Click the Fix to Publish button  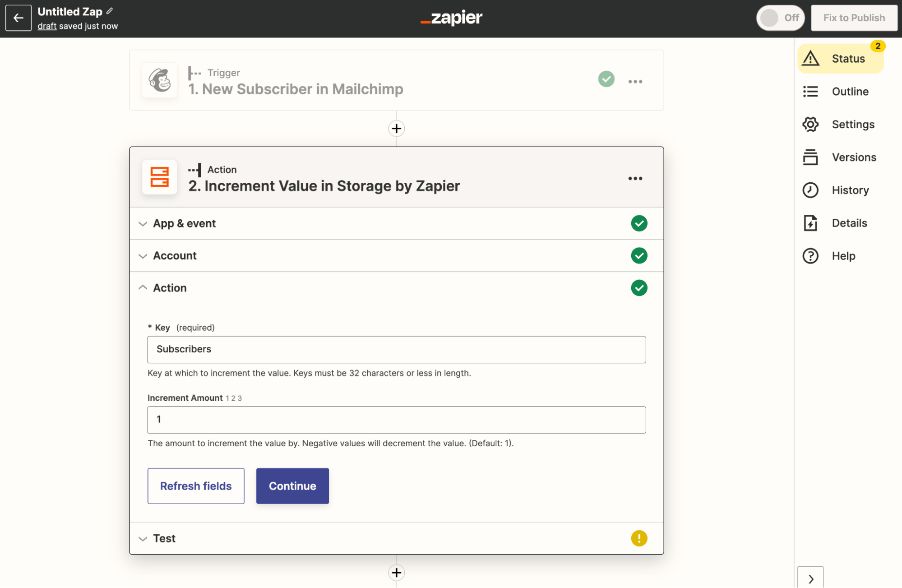854,18
